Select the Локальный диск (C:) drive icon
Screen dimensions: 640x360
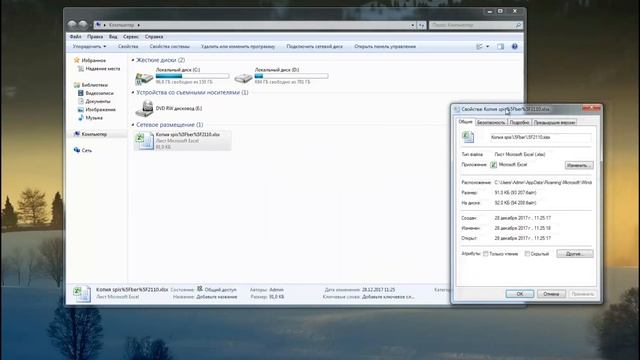click(x=144, y=77)
